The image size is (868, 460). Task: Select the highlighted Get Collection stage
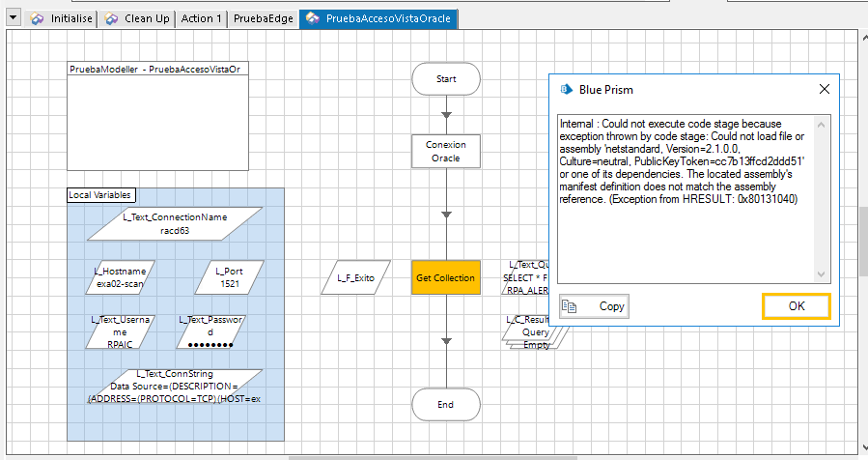coord(446,277)
